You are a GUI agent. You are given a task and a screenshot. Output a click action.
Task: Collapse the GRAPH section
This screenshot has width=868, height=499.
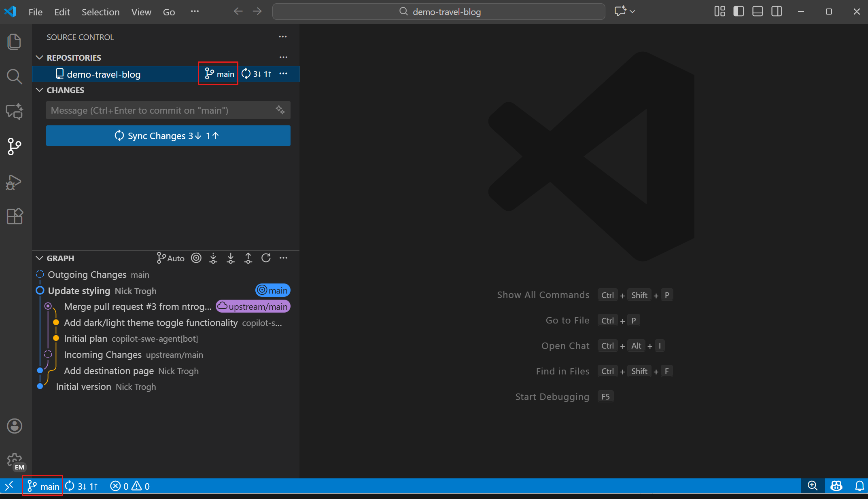click(39, 258)
